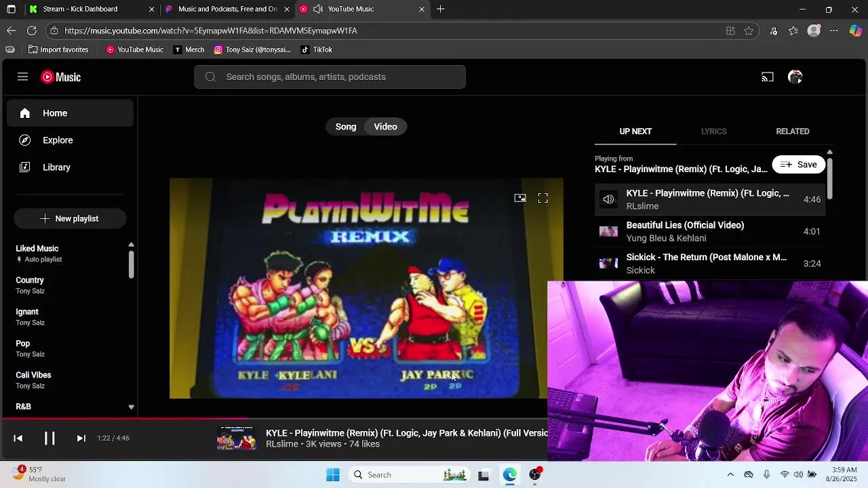Play Sickick - The Return from queue
Screen dimensions: 868x488
[710, 264]
